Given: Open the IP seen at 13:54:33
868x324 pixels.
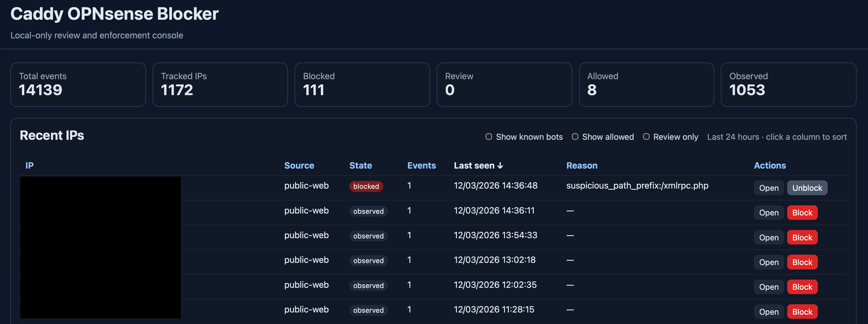Looking at the screenshot, I should (x=768, y=238).
